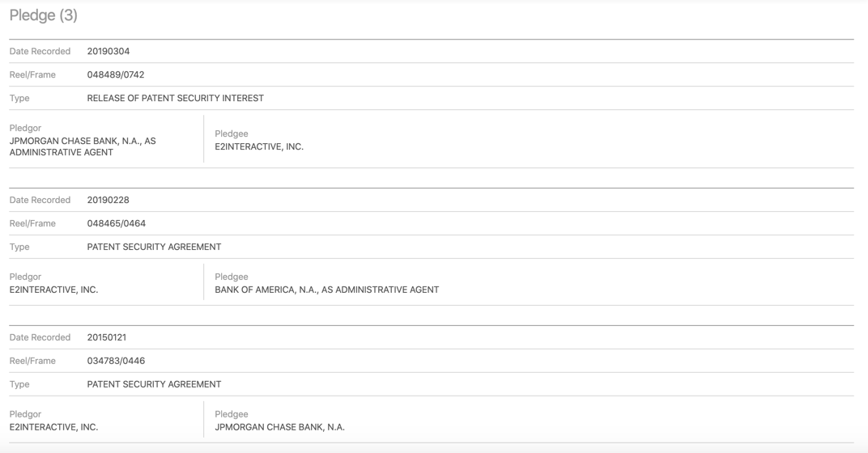Click RELEASE OF PATENT SECURITY INTEREST type text
This screenshot has width=868, height=453.
(x=175, y=98)
